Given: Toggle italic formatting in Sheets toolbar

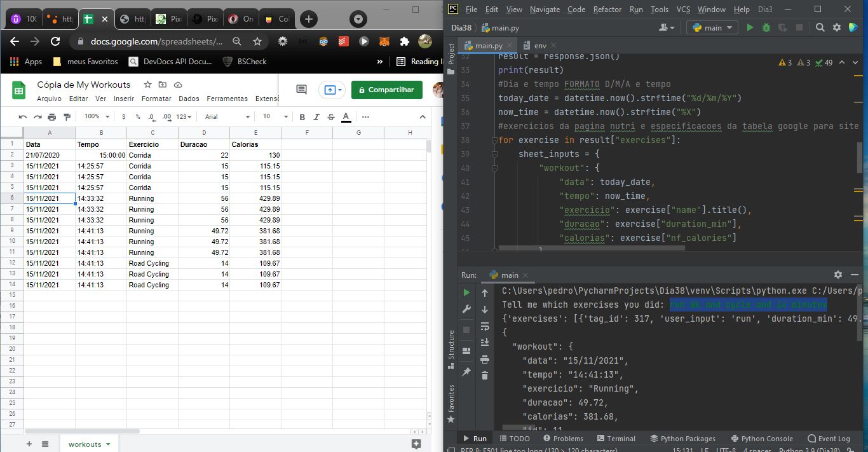Looking at the screenshot, I should click(317, 117).
